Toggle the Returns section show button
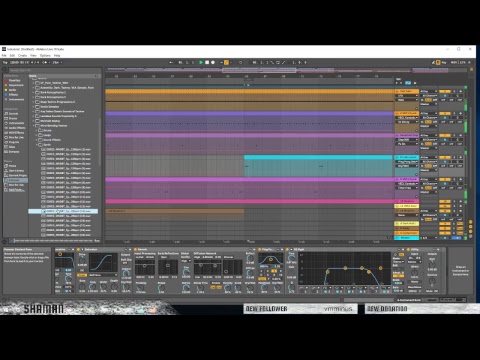 click(x=471, y=226)
